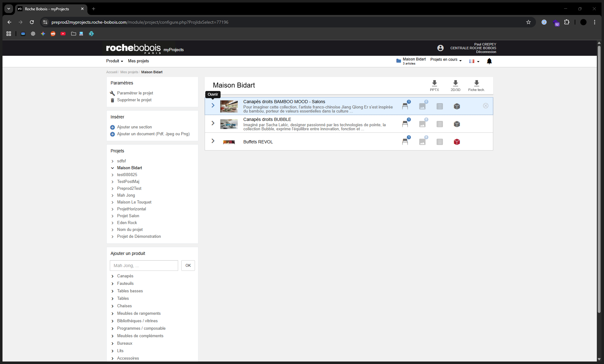
Task: Click the sofa configuration icon for BUBBLE row
Action: [405, 124]
